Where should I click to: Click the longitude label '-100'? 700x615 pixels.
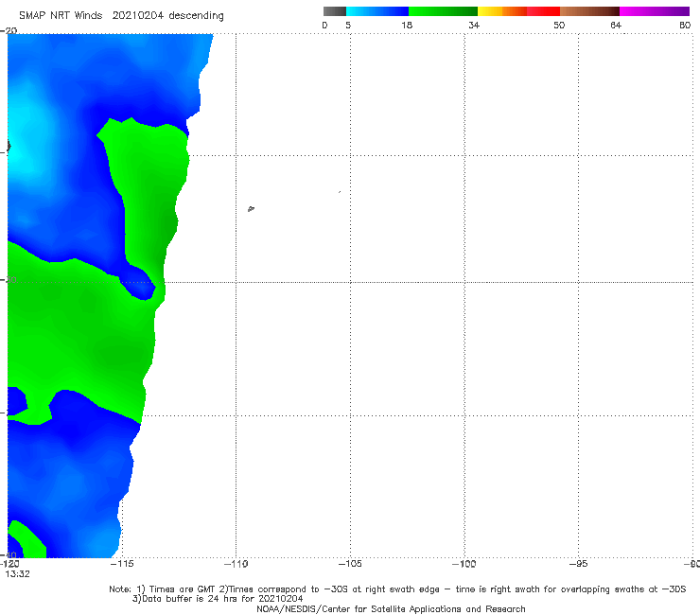464,564
